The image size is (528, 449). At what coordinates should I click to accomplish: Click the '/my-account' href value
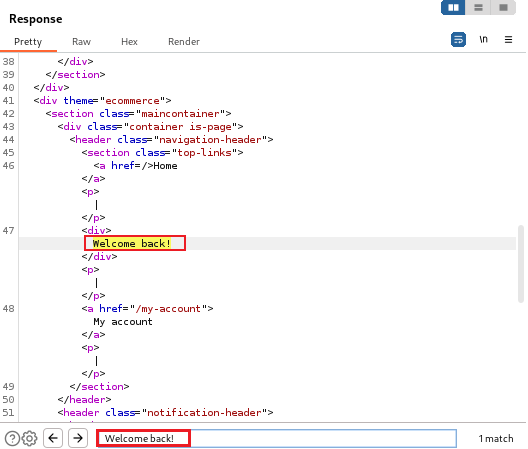click(x=168, y=309)
